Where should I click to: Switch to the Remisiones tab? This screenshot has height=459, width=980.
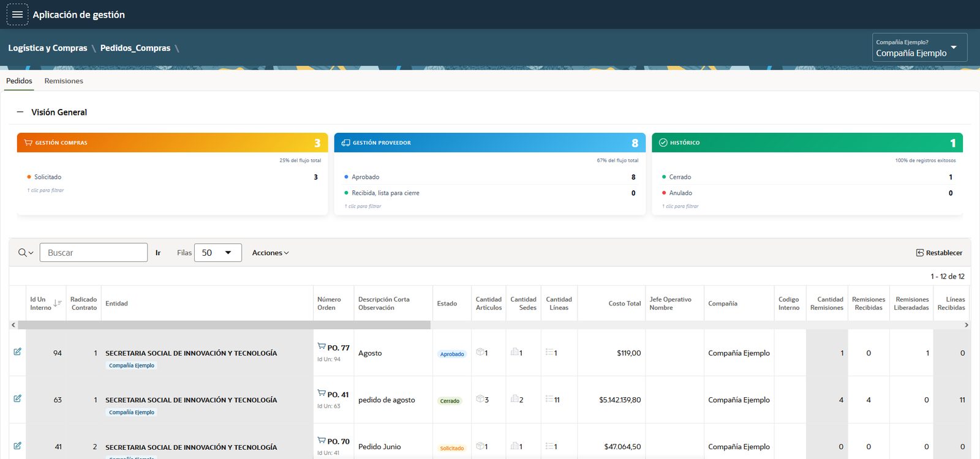(64, 81)
